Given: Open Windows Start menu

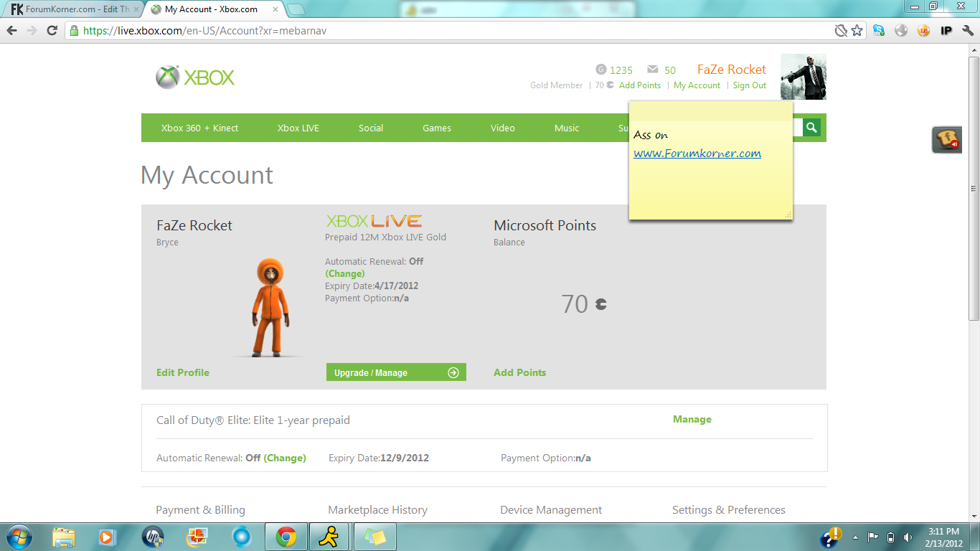Looking at the screenshot, I should (x=18, y=537).
